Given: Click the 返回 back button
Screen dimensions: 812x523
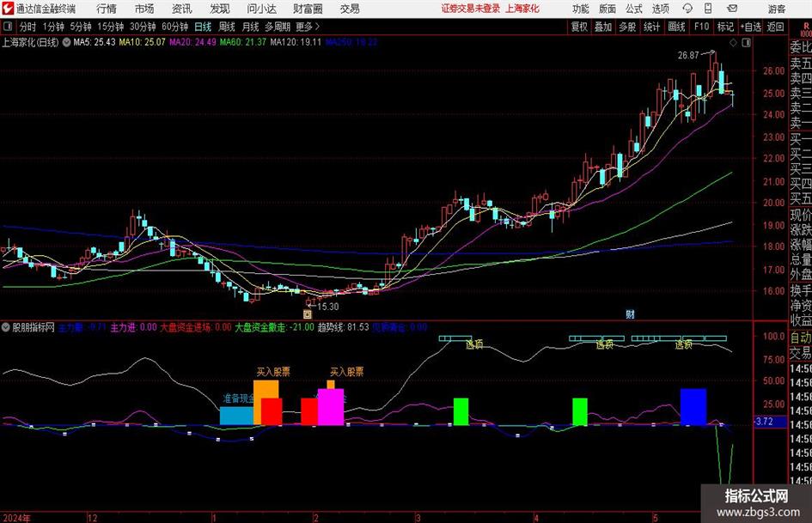Looking at the screenshot, I should tap(775, 27).
